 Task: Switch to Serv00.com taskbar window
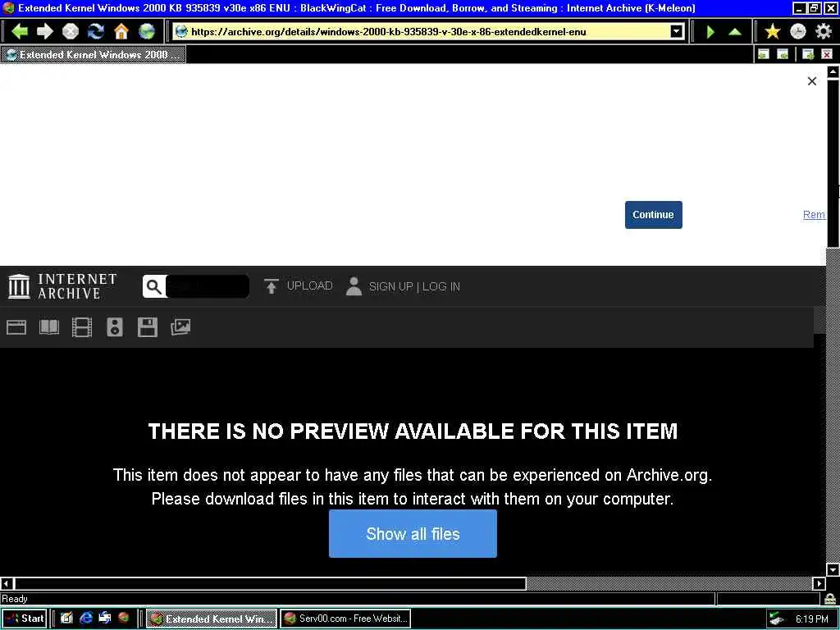pyautogui.click(x=345, y=619)
